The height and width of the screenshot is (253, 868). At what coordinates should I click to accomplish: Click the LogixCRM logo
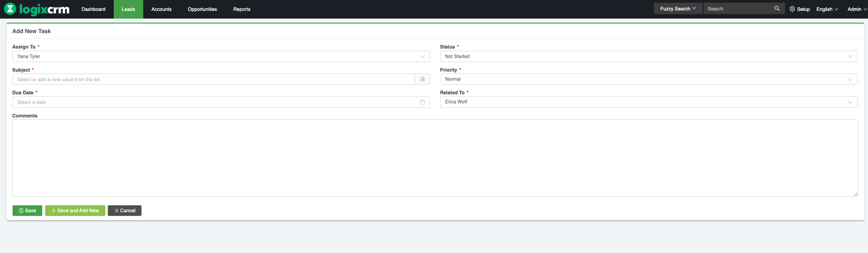37,9
